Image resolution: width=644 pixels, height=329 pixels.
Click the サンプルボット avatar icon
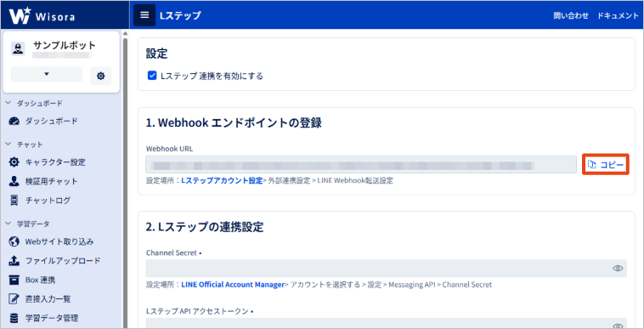(18, 48)
